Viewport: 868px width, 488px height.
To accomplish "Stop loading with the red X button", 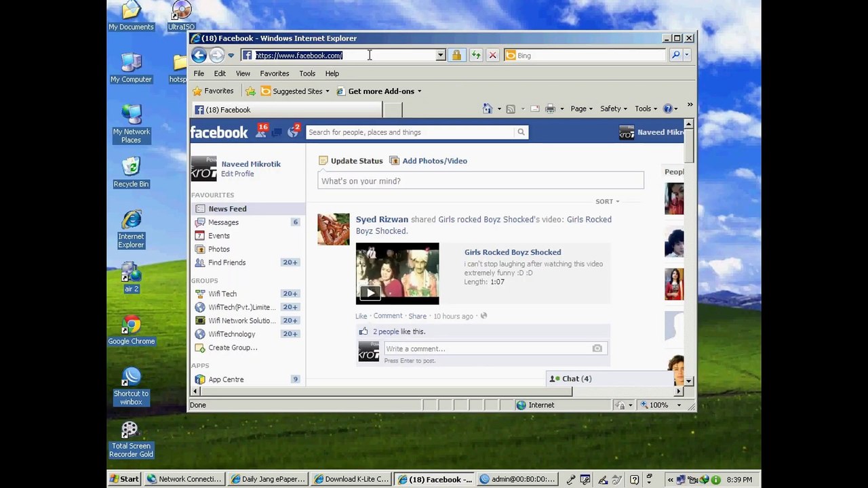I will tap(493, 56).
